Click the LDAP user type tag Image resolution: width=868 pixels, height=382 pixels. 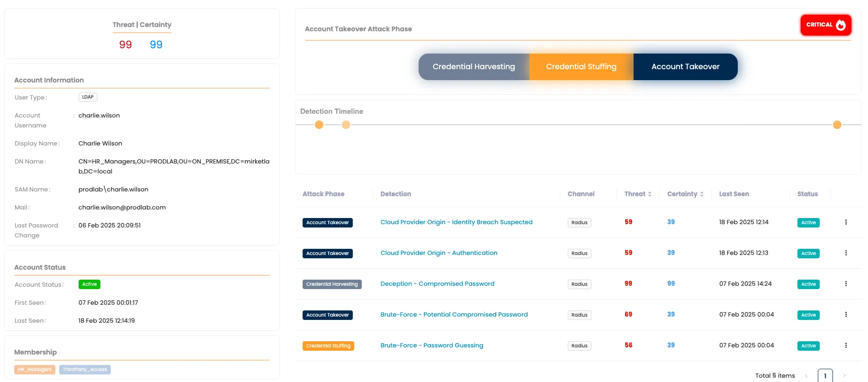pos(88,97)
